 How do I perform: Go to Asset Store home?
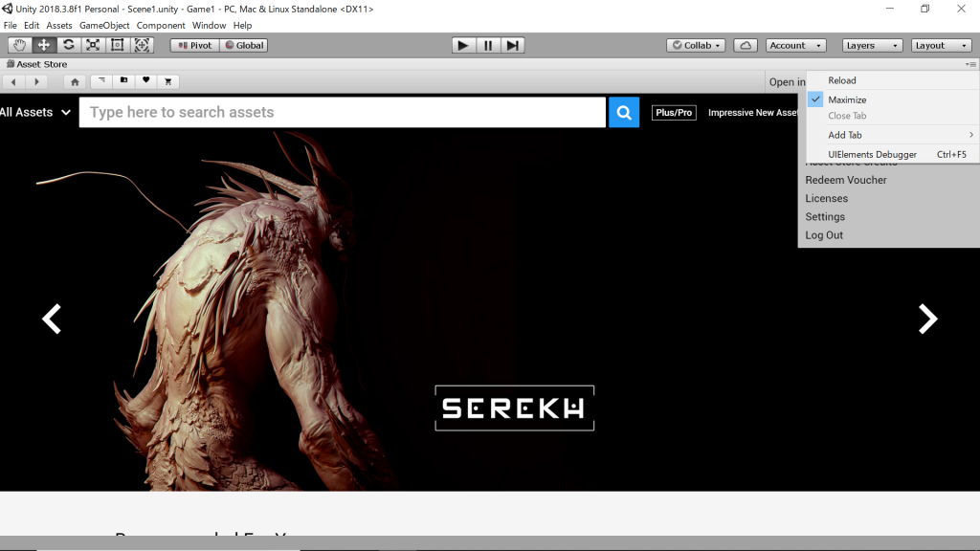point(75,81)
